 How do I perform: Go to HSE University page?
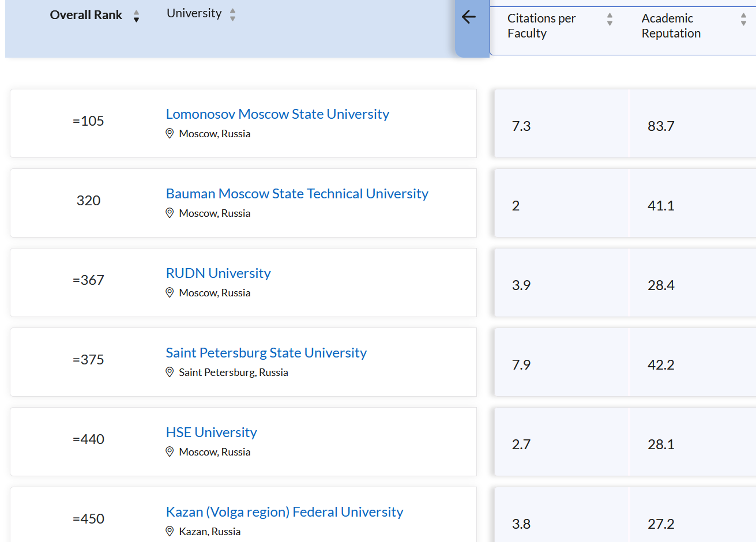(211, 432)
